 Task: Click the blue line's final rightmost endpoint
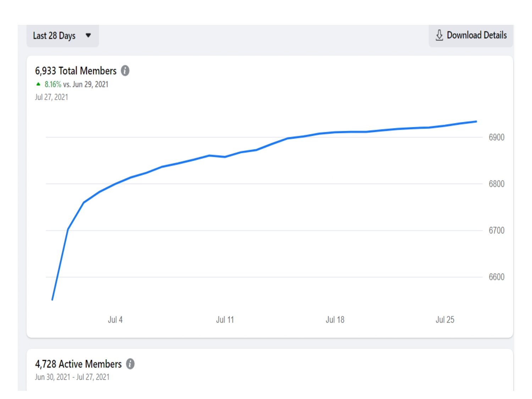coord(476,122)
